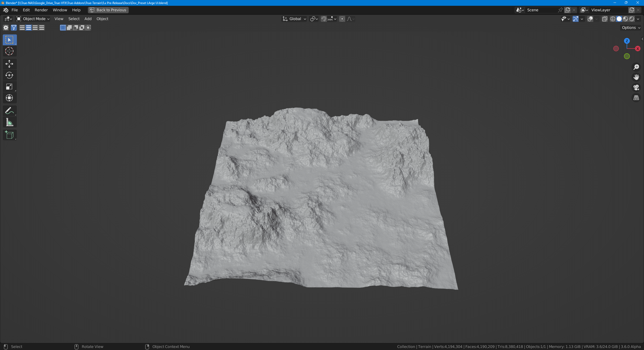Activate the Rotate tool

(x=9, y=75)
